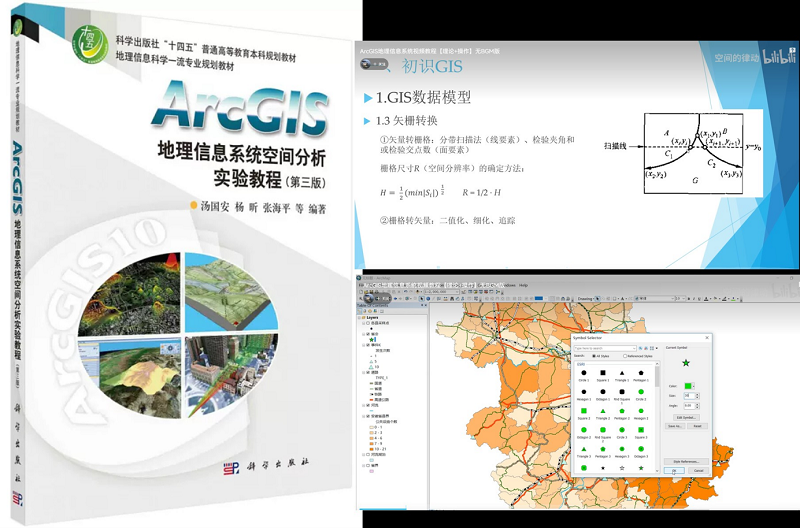Select the Pentagon 1 marker symbol

641,373
